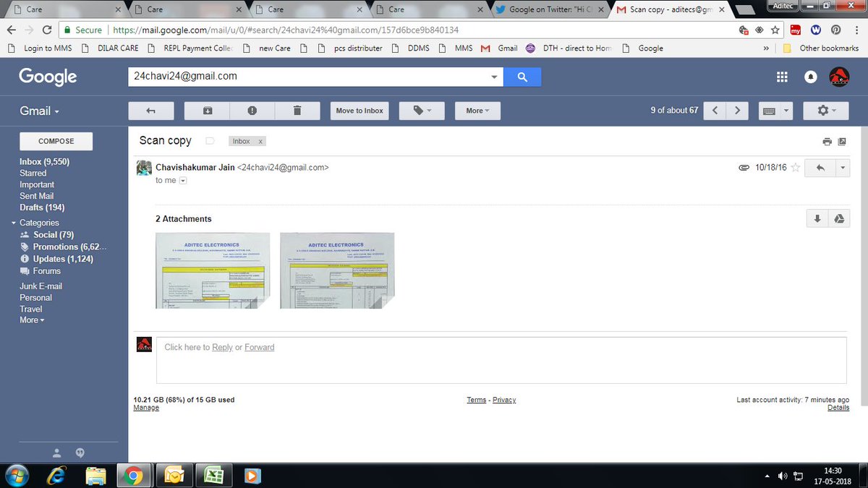Click the COMPOSE button

pyautogui.click(x=56, y=141)
